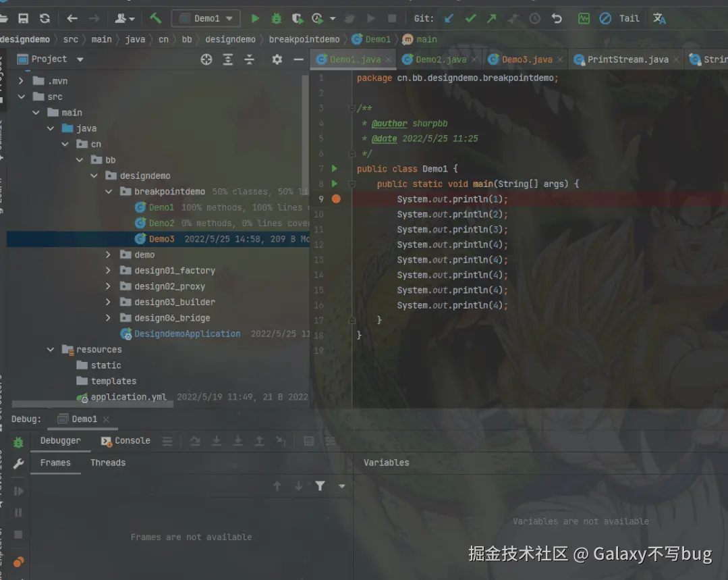Viewport: 728px width, 580px height.
Task: Switch to the Demo3.java editor tab
Action: (527, 59)
